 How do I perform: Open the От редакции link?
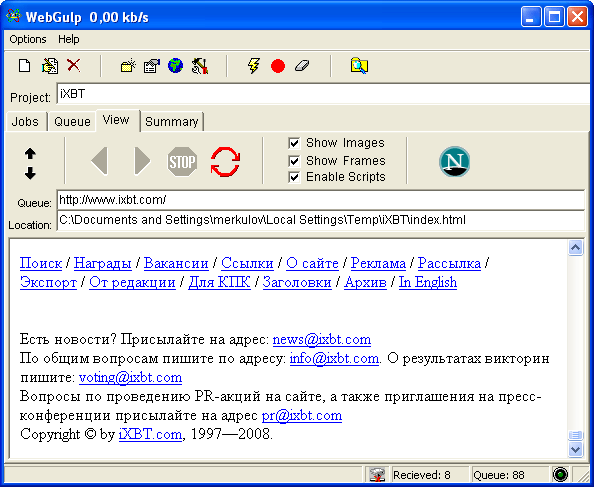tap(132, 283)
